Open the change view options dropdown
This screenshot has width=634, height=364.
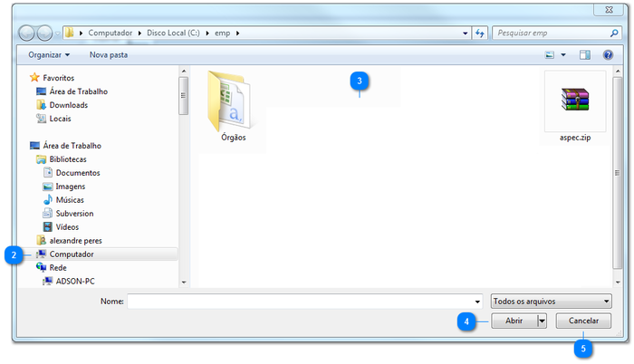click(563, 55)
